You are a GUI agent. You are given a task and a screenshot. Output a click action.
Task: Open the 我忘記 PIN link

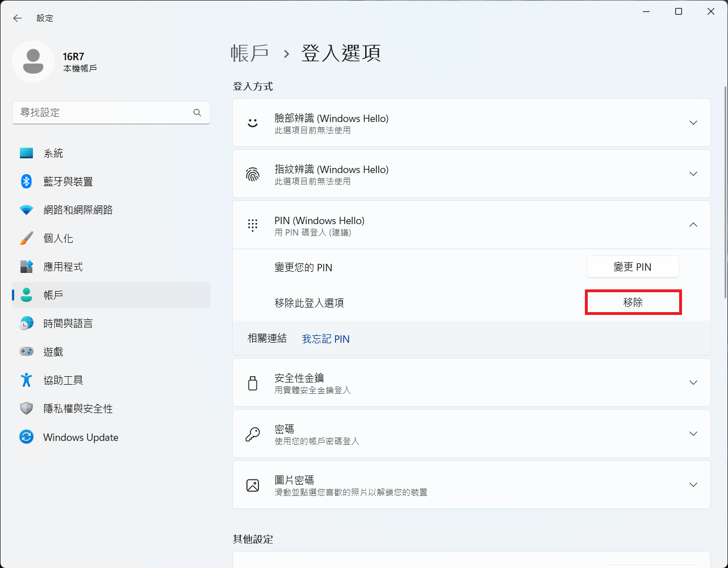pyautogui.click(x=325, y=339)
